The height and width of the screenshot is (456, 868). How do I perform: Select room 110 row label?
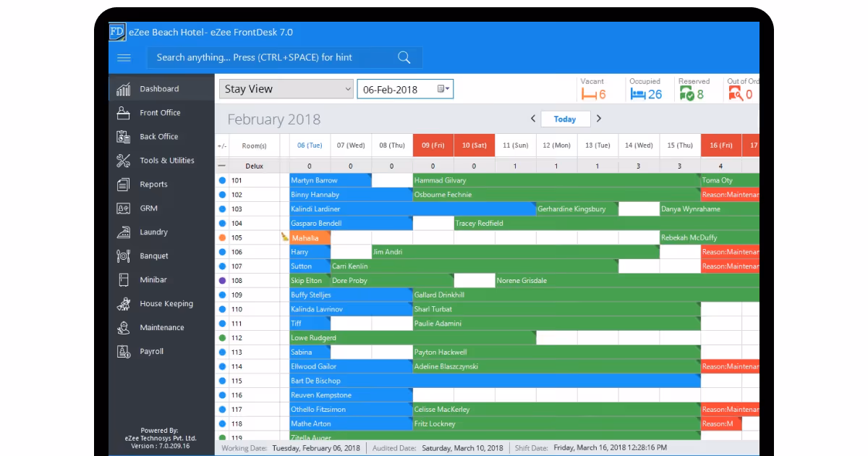[x=237, y=309]
